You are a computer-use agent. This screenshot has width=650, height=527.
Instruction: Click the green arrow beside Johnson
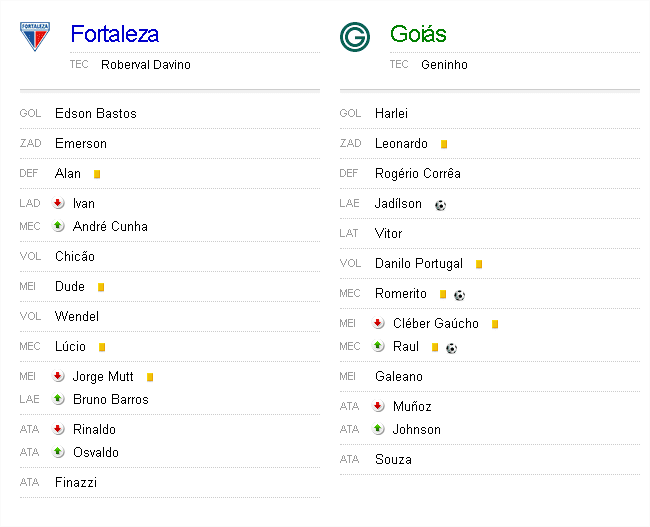pyautogui.click(x=378, y=429)
